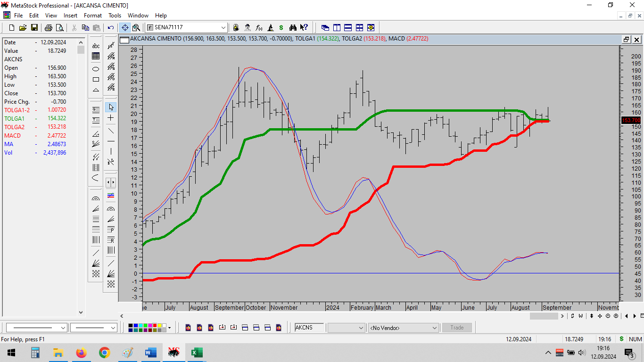
Task: Select the rectangle drawing tool
Action: pos(96,79)
